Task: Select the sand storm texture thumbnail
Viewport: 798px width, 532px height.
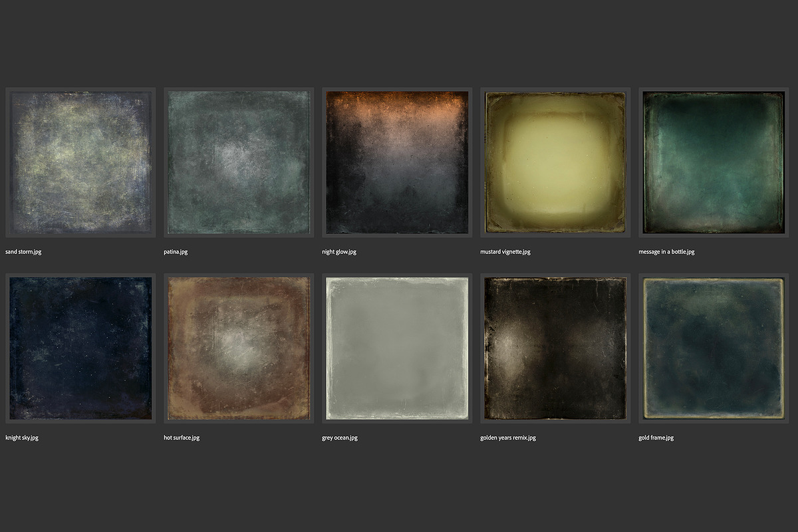Action: pyautogui.click(x=80, y=162)
